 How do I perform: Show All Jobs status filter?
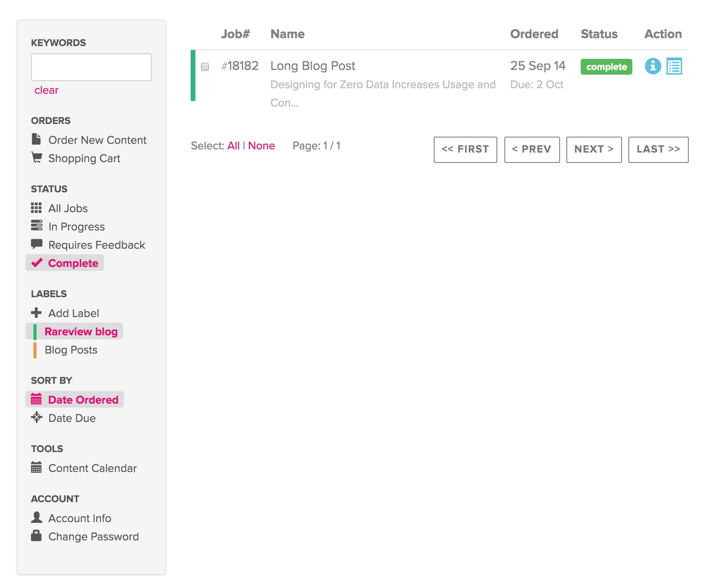[68, 208]
